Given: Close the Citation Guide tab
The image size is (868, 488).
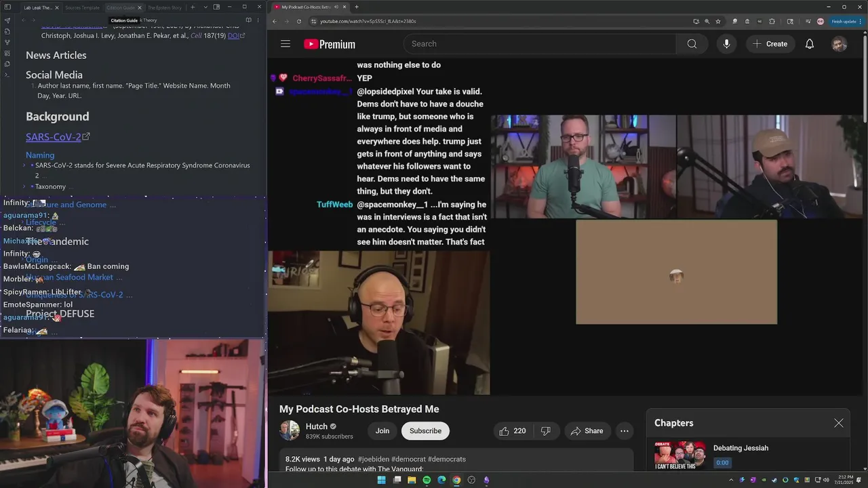Looking at the screenshot, I should click(x=140, y=7).
